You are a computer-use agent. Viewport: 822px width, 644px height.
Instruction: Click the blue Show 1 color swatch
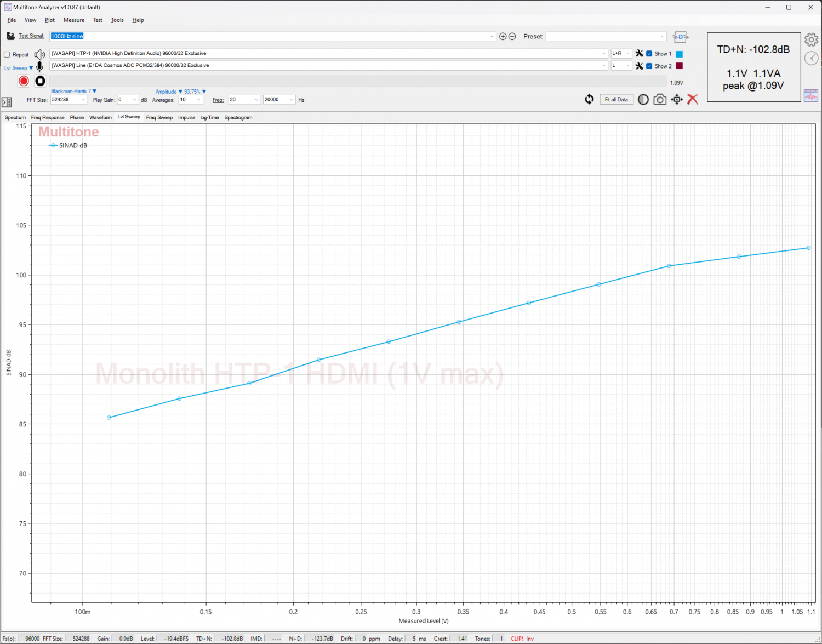[680, 54]
